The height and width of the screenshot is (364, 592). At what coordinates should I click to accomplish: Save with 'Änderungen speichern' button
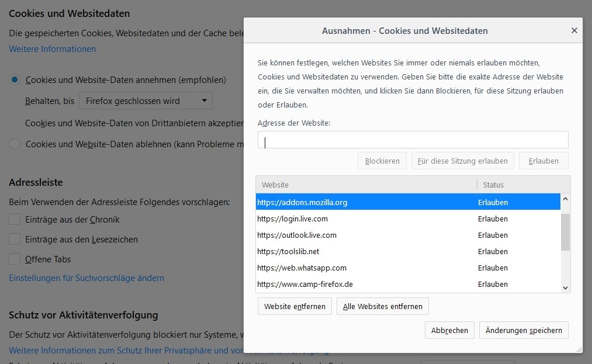pos(524,330)
